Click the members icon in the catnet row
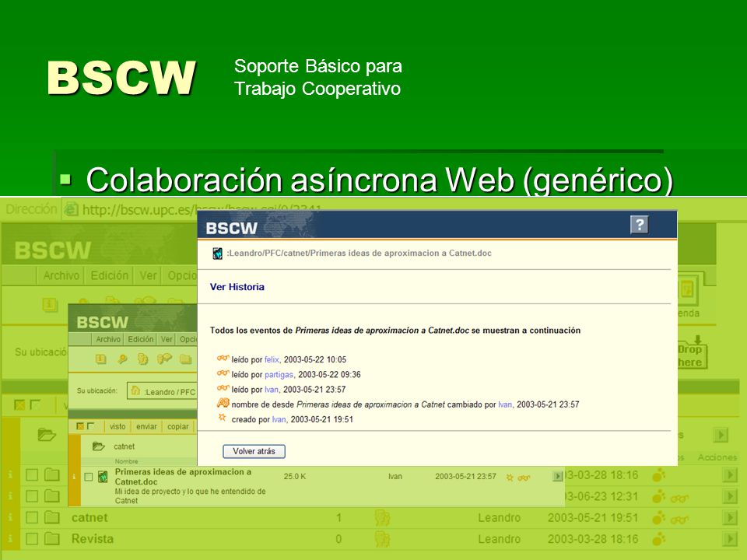Image resolution: width=747 pixels, height=560 pixels. (382, 518)
